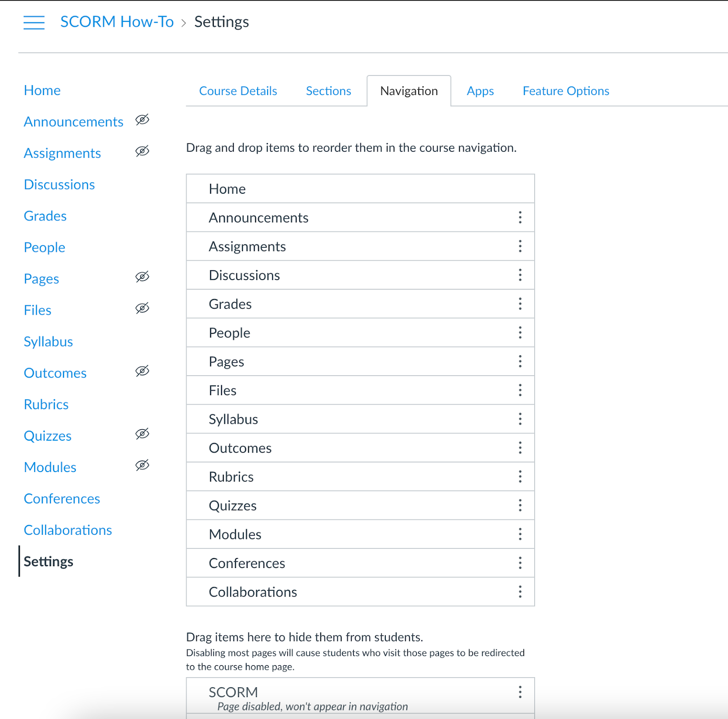Click the hidden-eye icon beside Outcomes
The width and height of the screenshot is (728, 719).
(x=142, y=371)
